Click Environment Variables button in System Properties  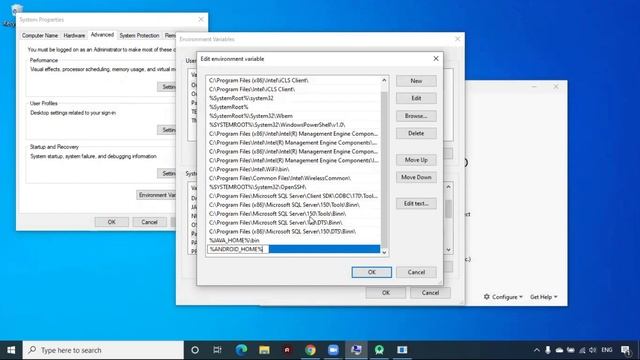[x=156, y=195]
